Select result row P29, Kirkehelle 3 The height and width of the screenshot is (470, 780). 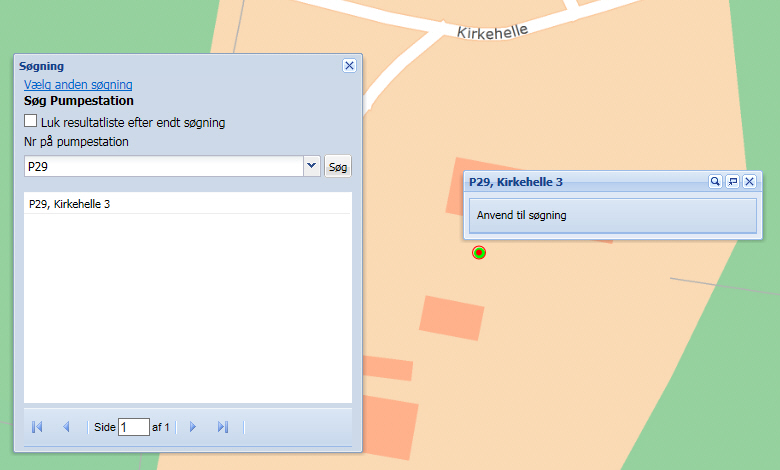pos(188,204)
